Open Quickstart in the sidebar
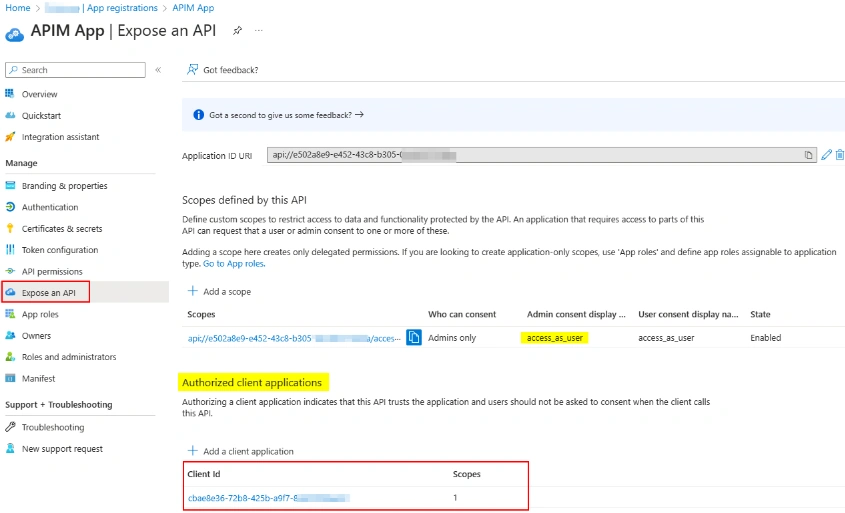Image resolution: width=845 pixels, height=513 pixels. point(41,116)
